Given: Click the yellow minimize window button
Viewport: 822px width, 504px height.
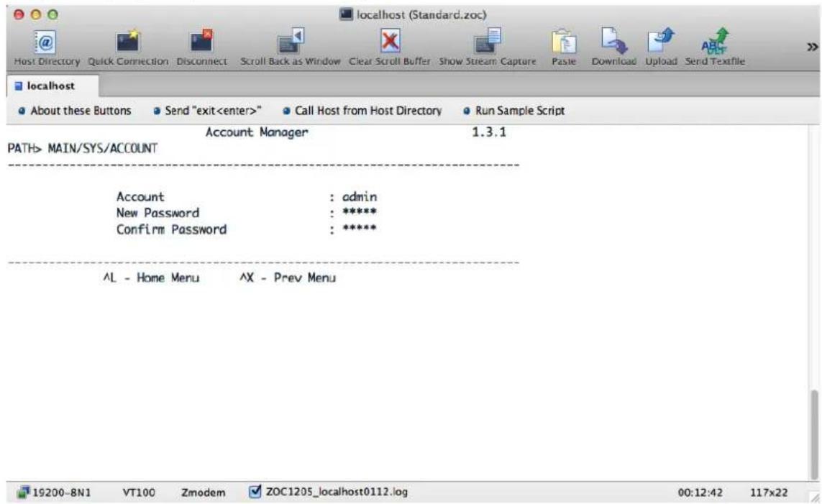Looking at the screenshot, I should (36, 14).
